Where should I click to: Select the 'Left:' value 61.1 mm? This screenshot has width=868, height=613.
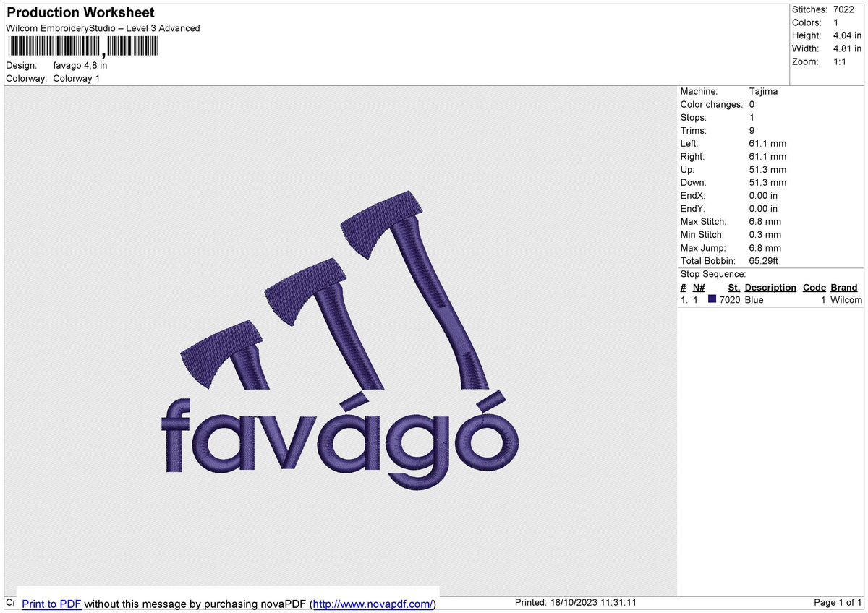pyautogui.click(x=767, y=143)
